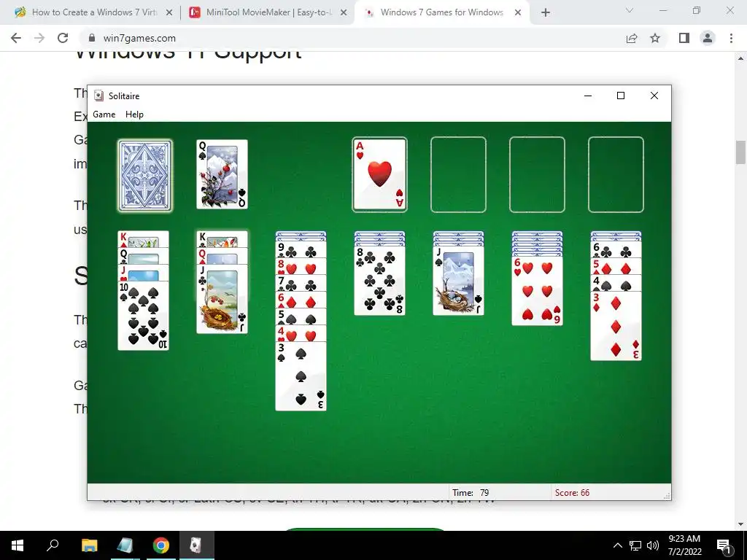
Task: Select the 7 of Clubs card
Action: click(301, 283)
